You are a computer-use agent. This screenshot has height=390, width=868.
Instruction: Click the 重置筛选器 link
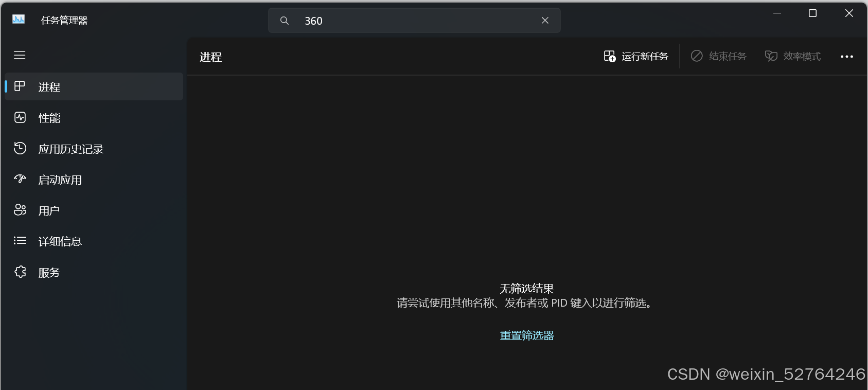527,335
